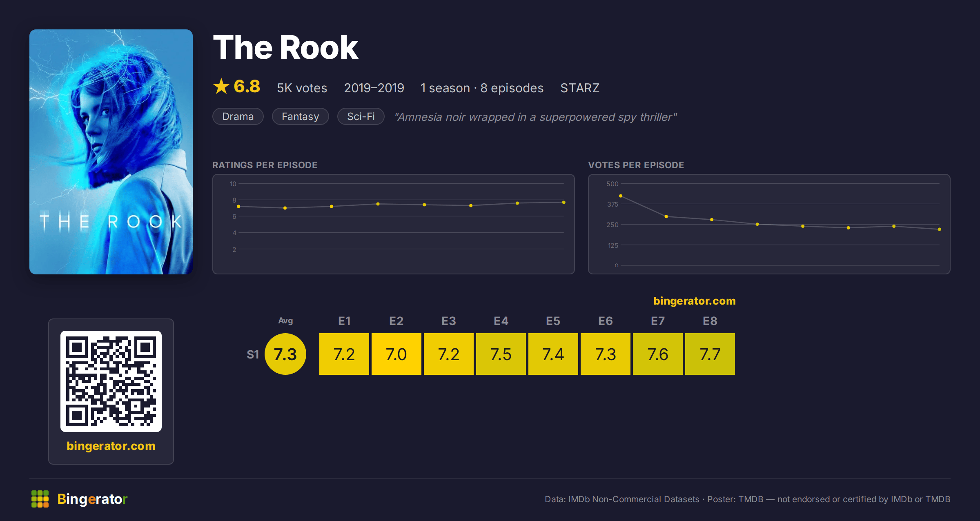Click the E7 rating cell 7.6
This screenshot has width=980, height=521.
click(658, 354)
